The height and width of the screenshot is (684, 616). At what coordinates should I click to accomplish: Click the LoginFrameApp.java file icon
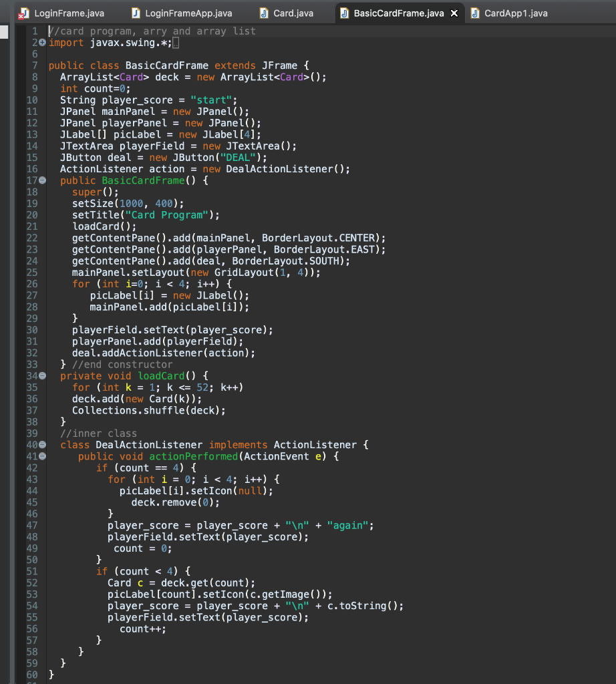click(136, 13)
